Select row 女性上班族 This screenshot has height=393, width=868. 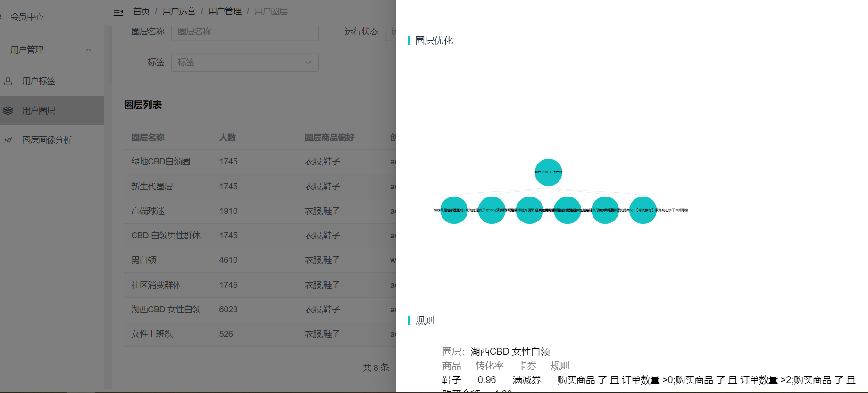(x=260, y=334)
